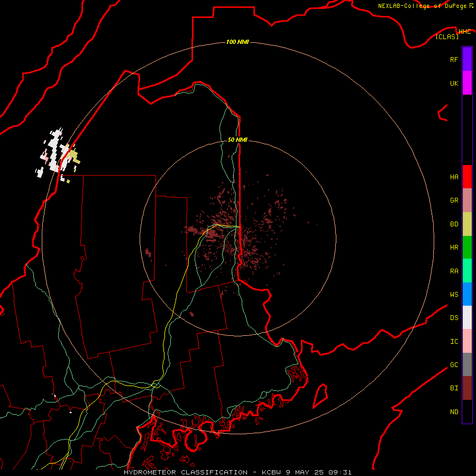This screenshot has height=476, width=476.
Task: Click the KCBW radar site identifier
Action: pyautogui.click(x=271, y=472)
